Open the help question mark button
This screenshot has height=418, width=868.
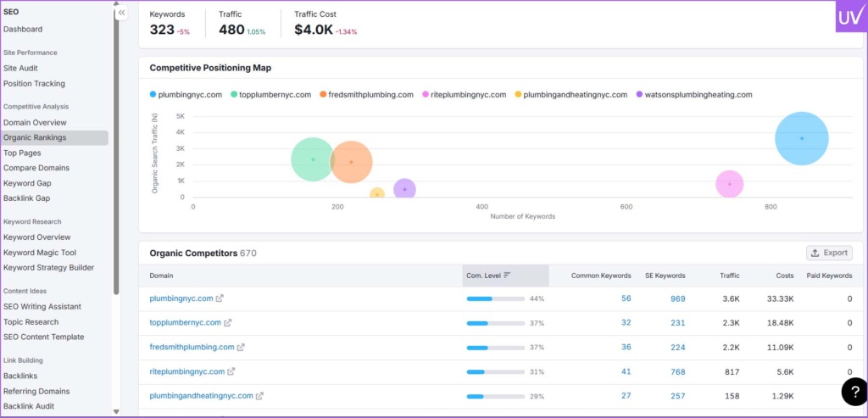point(854,391)
